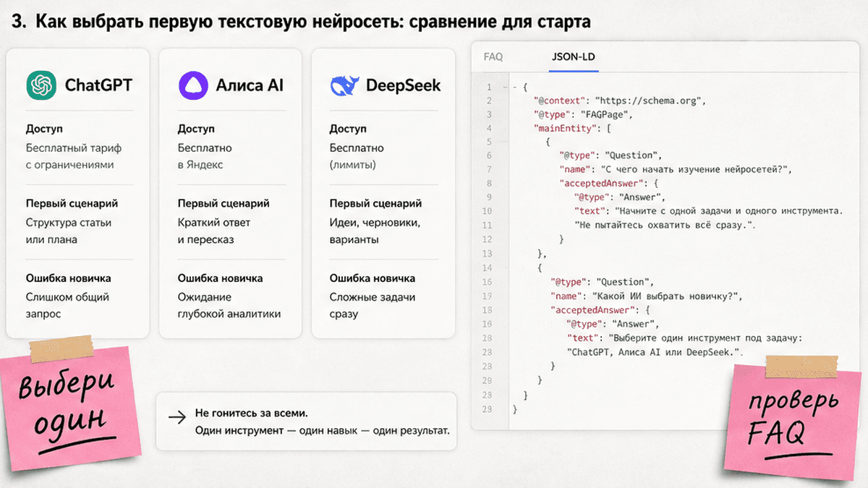Click 'С чего начать изучение нейросетей?' string

point(693,170)
